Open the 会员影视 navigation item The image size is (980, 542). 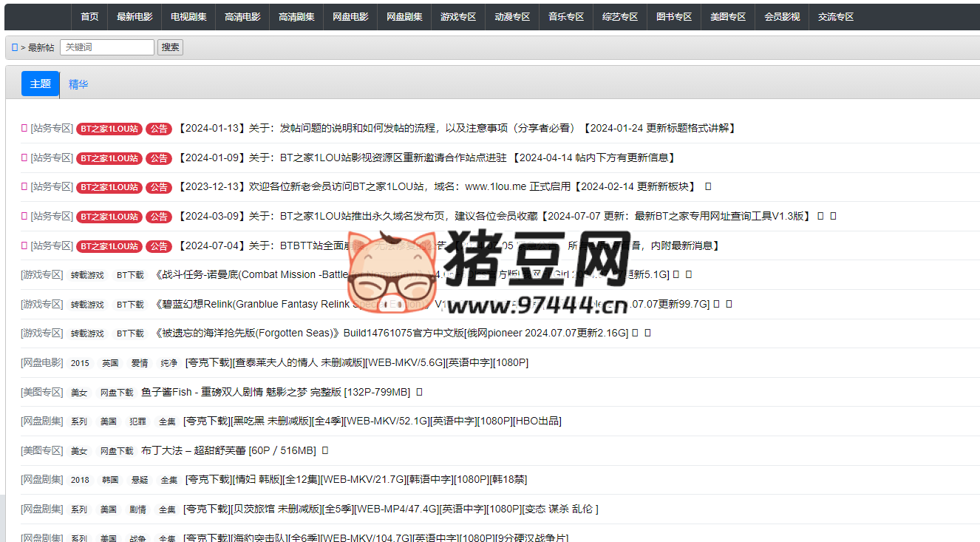781,16
